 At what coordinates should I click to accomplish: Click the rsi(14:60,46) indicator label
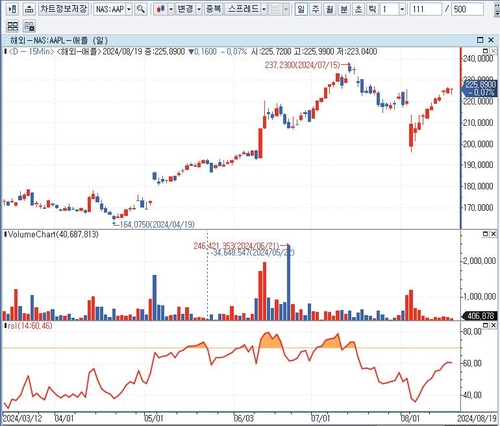30,326
